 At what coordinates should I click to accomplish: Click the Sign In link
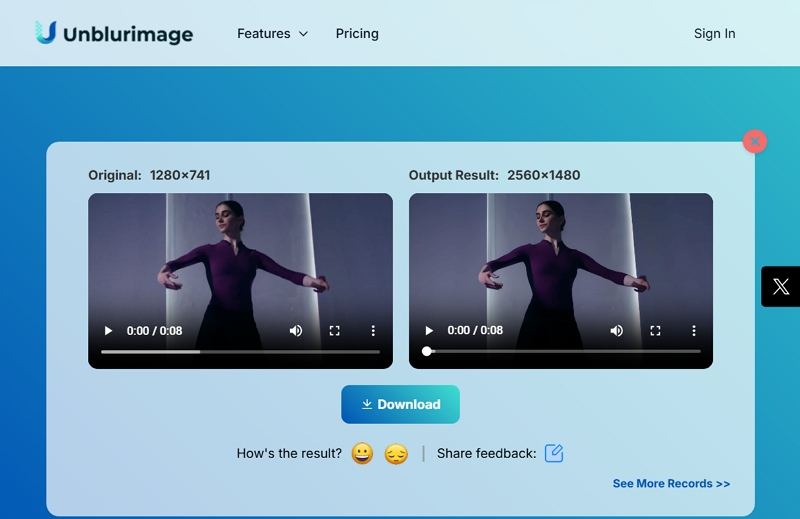(x=714, y=33)
